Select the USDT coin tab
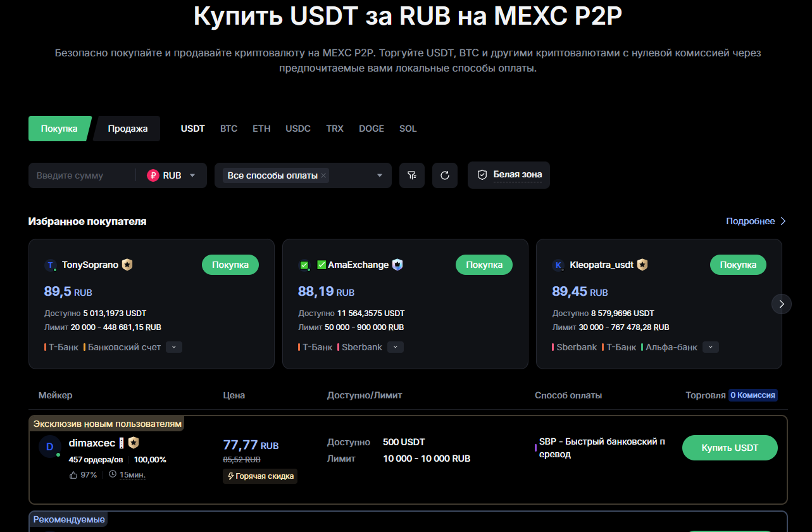812x532 pixels. pos(193,129)
